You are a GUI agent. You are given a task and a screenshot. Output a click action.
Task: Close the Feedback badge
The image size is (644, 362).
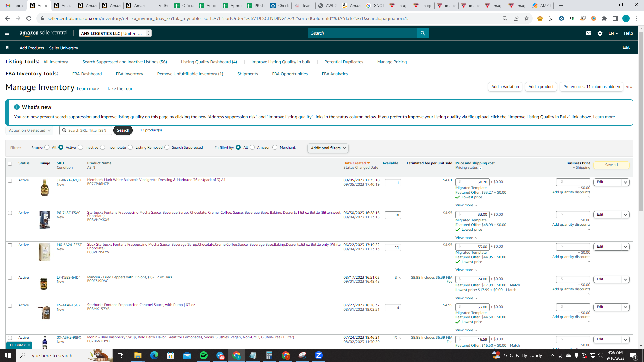tap(29, 345)
